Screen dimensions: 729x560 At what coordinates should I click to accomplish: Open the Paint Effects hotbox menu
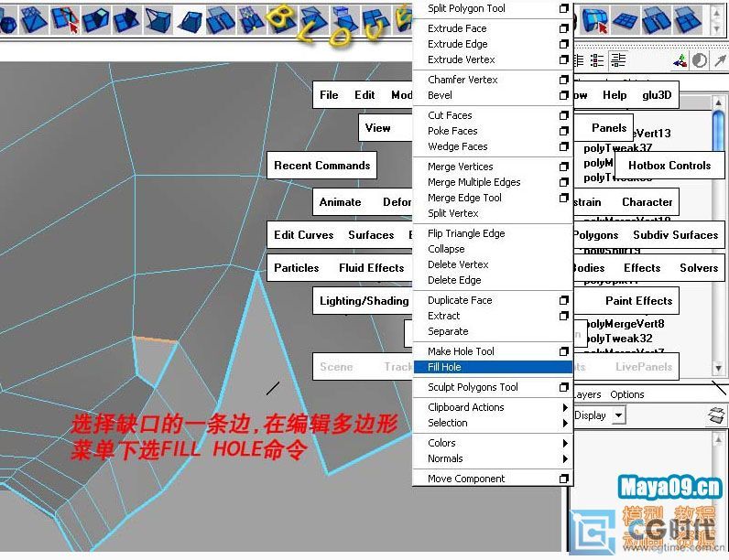point(639,301)
